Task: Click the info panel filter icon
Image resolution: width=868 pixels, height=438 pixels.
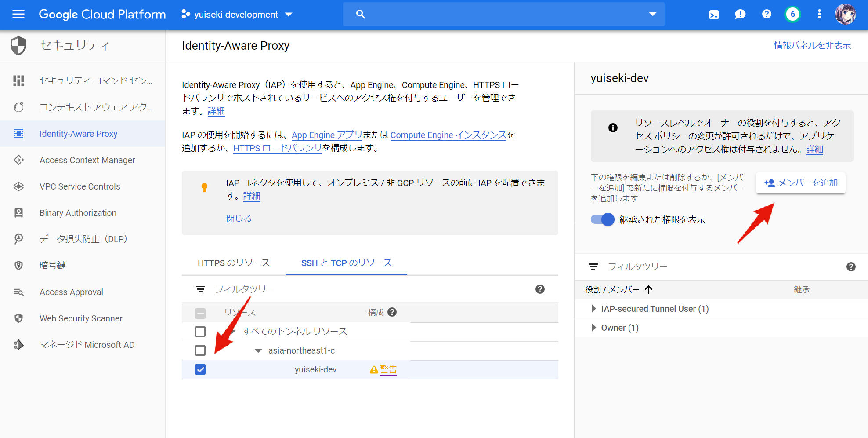Action: (x=593, y=267)
